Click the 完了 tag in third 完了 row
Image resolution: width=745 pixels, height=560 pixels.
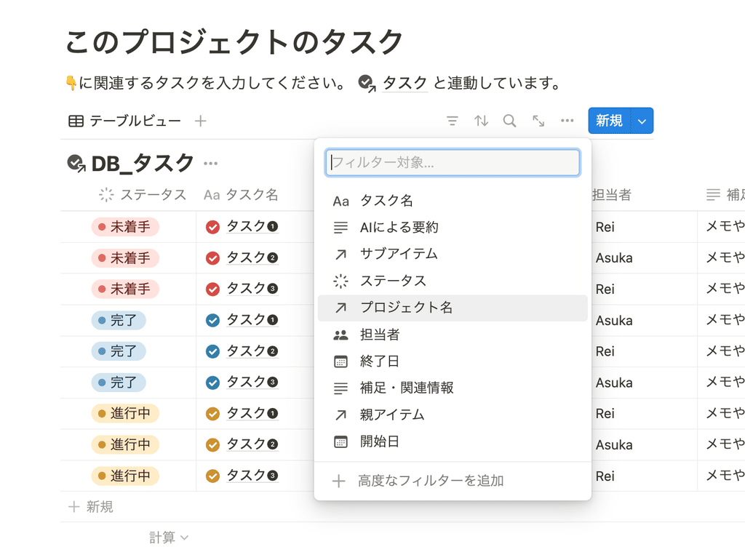point(119,383)
